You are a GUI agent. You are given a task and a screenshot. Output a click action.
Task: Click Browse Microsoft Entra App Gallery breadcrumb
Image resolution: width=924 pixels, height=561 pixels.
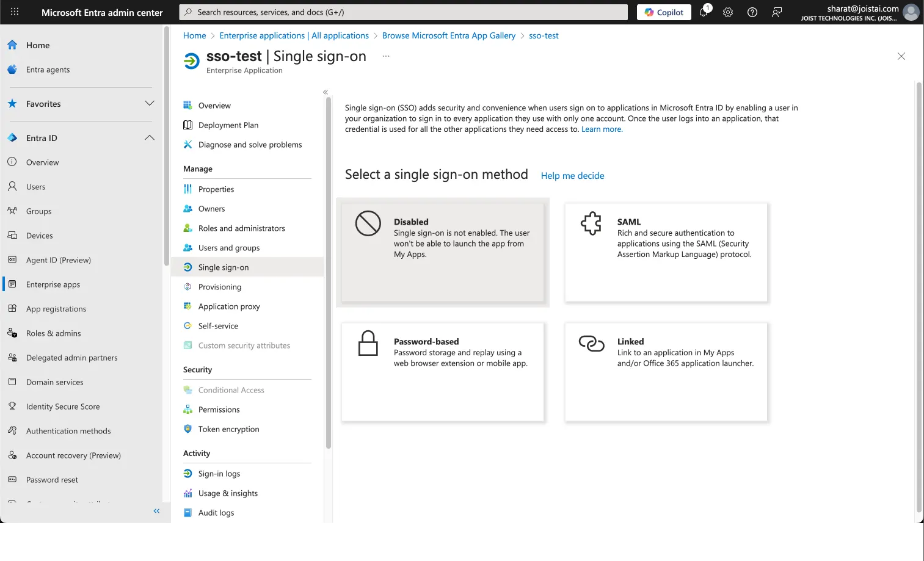pos(449,35)
